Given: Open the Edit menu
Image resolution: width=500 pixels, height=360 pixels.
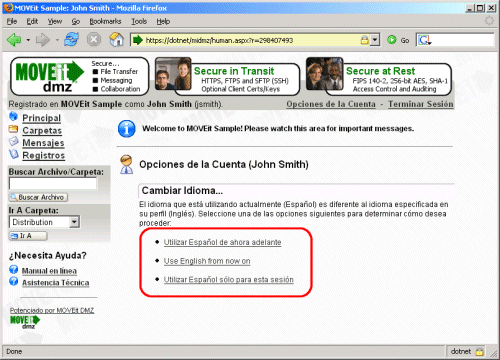Looking at the screenshot, I should click(x=32, y=21).
